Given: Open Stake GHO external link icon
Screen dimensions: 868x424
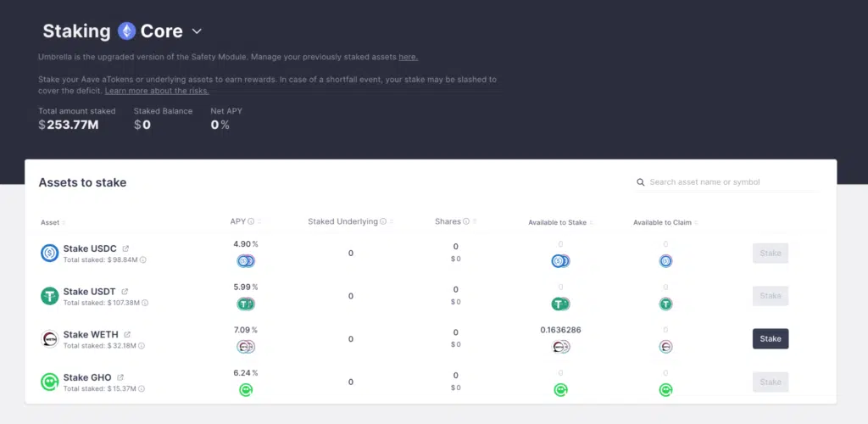Looking at the screenshot, I should click(x=120, y=377).
